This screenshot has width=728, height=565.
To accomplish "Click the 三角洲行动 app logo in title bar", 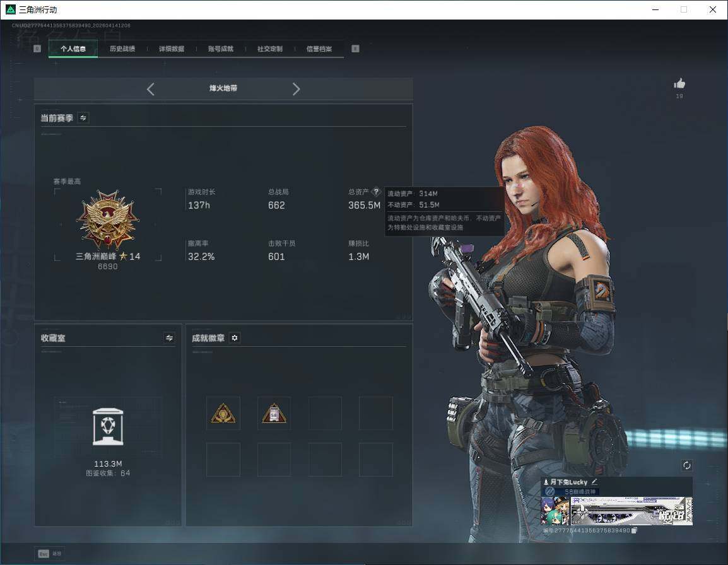I will (x=10, y=9).
